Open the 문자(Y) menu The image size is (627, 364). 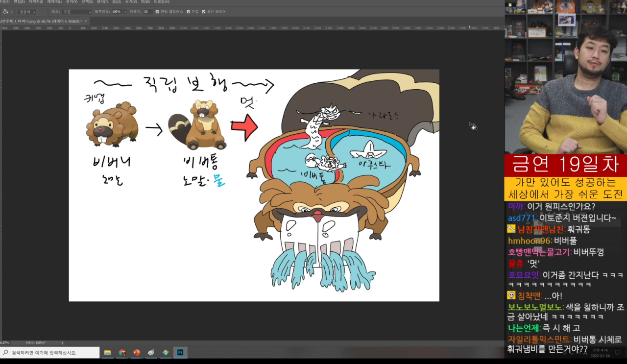click(72, 2)
